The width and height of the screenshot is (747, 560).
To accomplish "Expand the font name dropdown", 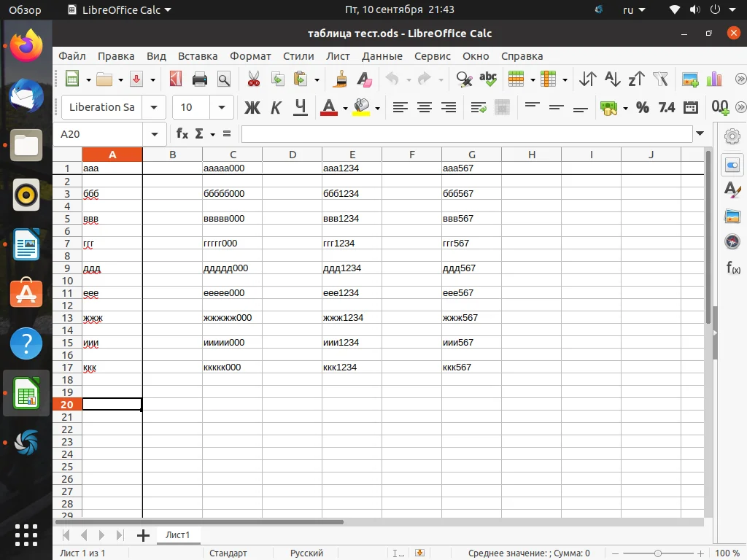I will click(x=154, y=107).
